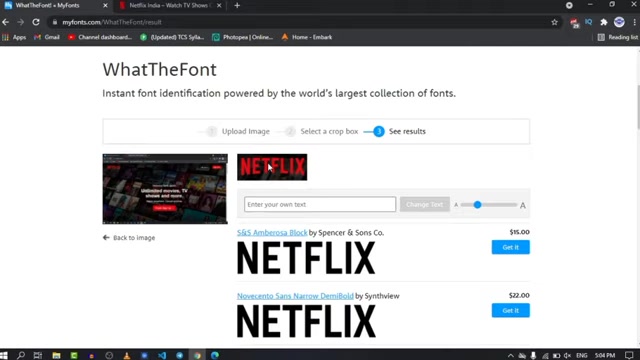
Task: Click the small A size label
Action: coord(456,205)
